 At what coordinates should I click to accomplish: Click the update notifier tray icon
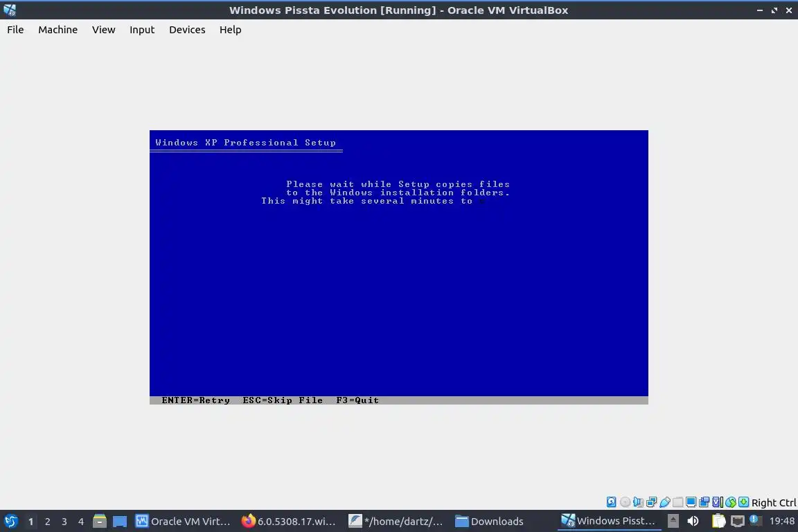pyautogui.click(x=755, y=520)
